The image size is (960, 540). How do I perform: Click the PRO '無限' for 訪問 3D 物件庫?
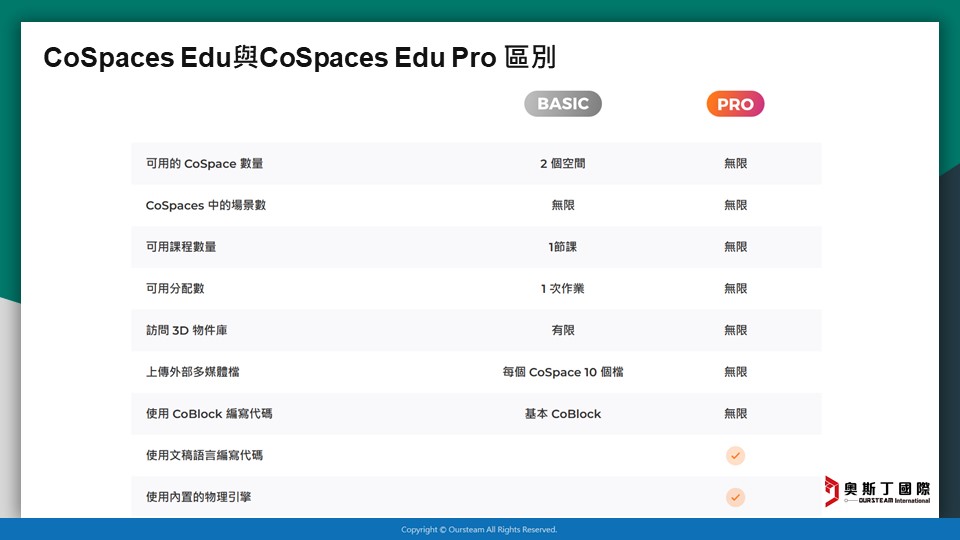[735, 330]
